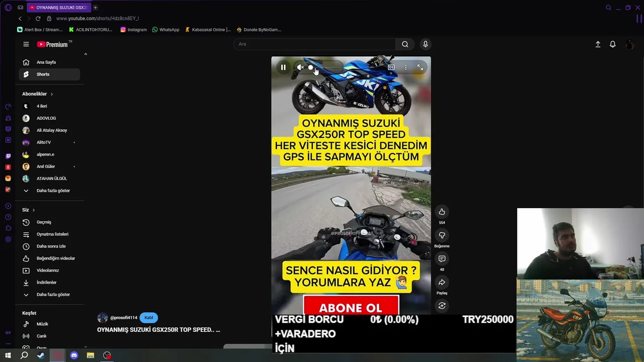Screen dimensions: 644x362
Task: Enter fullscreen on the Shorts video
Action: point(420,67)
